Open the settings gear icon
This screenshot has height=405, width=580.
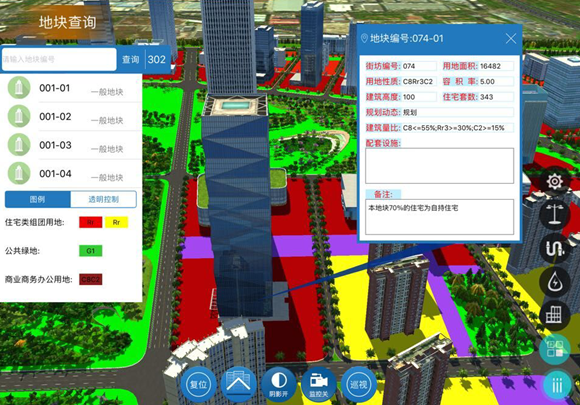(554, 181)
